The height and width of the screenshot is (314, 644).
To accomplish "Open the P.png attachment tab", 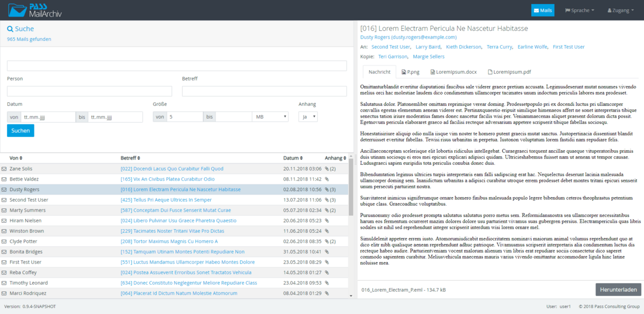I will coord(412,72).
